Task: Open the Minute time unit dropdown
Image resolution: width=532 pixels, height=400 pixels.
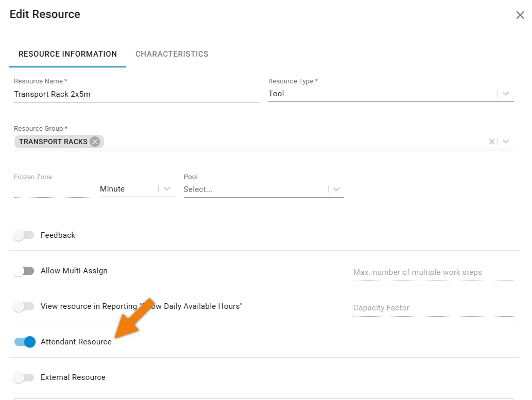Action: (166, 188)
